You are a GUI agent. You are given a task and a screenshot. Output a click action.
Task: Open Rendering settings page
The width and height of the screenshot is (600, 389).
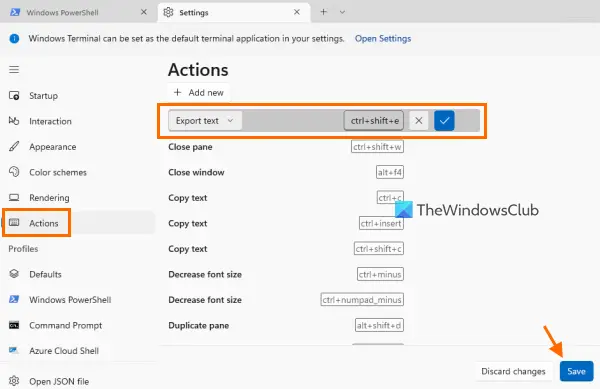pyautogui.click(x=78, y=198)
